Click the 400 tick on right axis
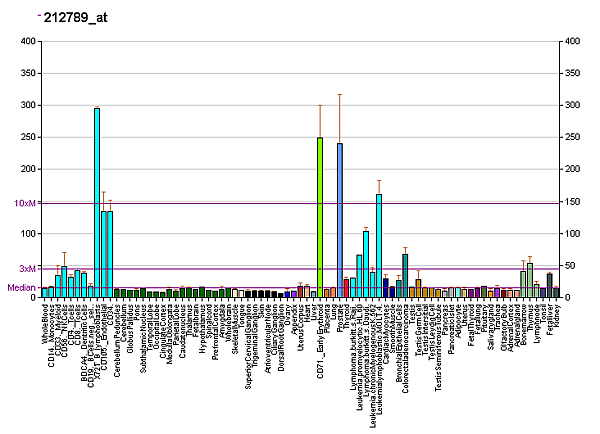This screenshot has width=600, height=434. click(x=572, y=41)
